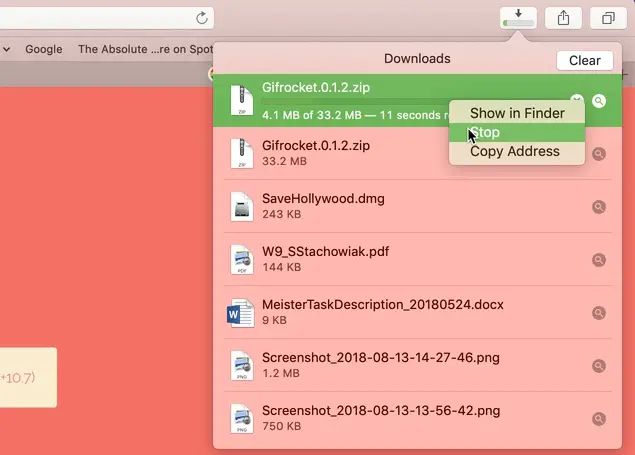Click the PNG icon for Screenshot 13-56-42
Image resolution: width=635 pixels, height=455 pixels.
click(x=242, y=419)
